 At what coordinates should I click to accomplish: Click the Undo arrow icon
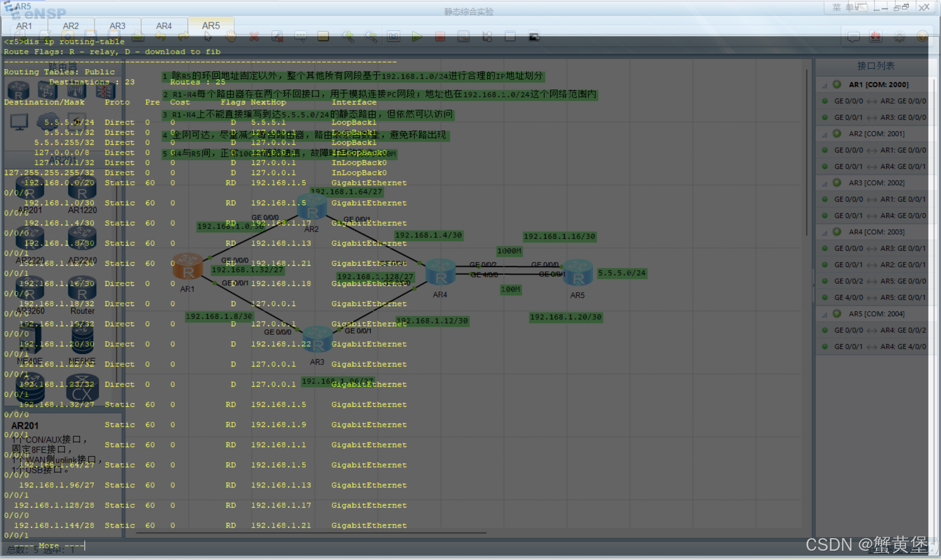tap(160, 37)
